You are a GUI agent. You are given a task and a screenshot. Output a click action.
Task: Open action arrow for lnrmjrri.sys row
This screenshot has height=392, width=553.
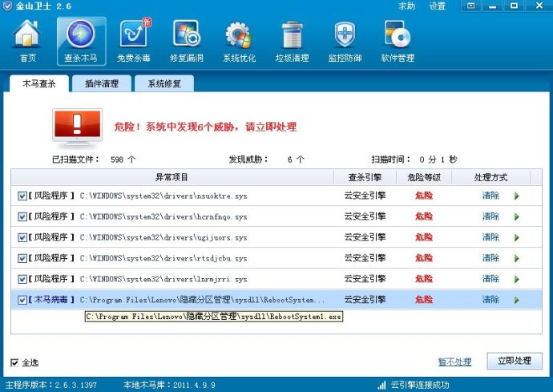517,279
